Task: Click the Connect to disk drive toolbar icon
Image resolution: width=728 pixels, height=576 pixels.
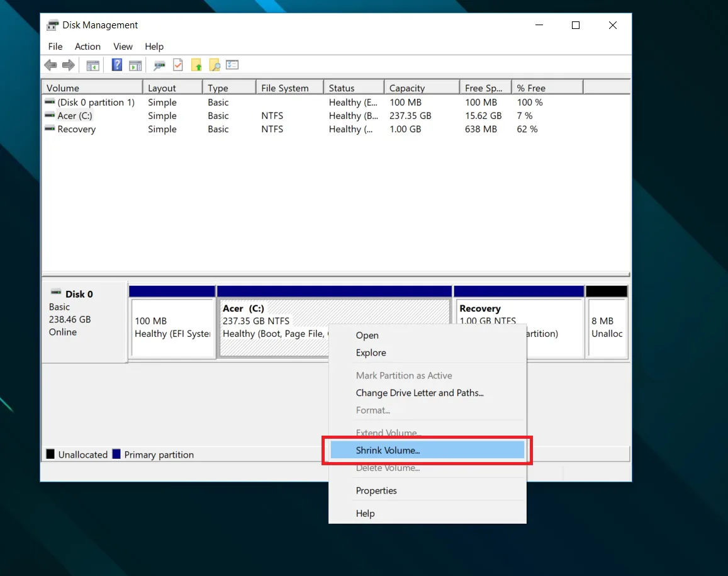Action: [159, 65]
